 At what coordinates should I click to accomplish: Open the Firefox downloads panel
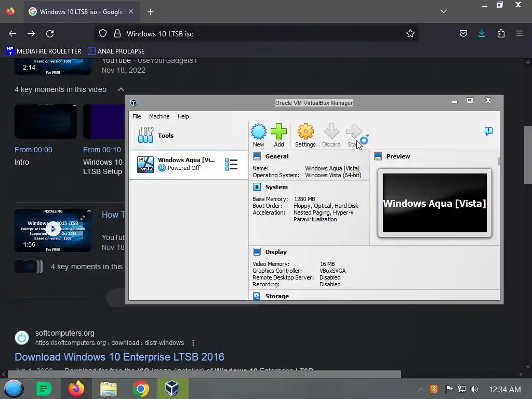482,34
